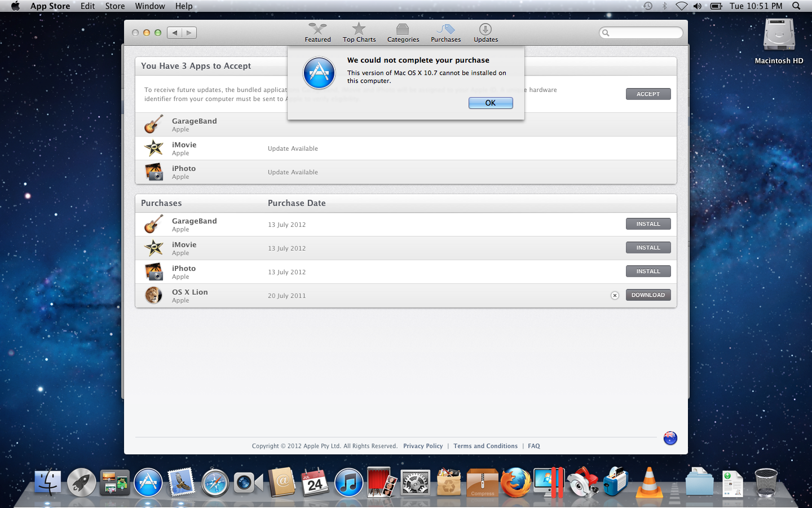This screenshot has width=812, height=508.
Task: Install iMovie from Purchases
Action: 648,248
